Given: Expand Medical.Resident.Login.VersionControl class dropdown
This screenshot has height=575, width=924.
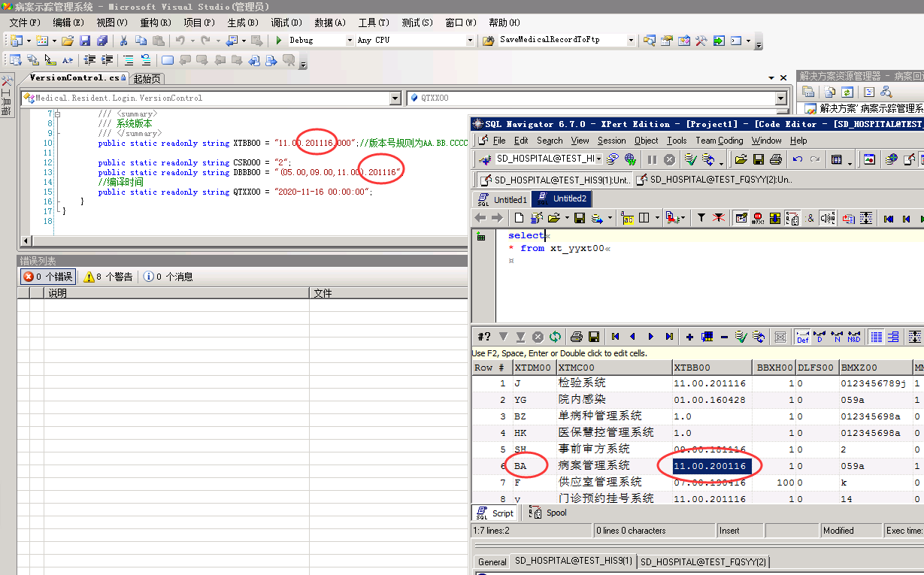Looking at the screenshot, I should point(395,98).
